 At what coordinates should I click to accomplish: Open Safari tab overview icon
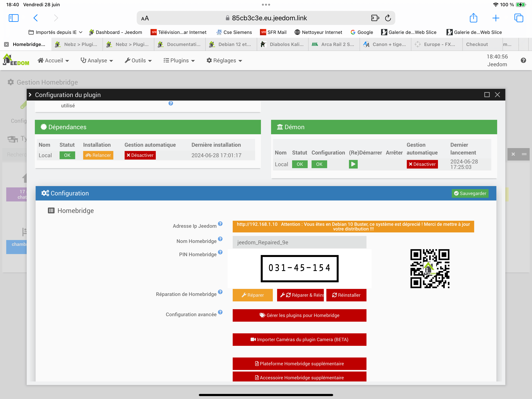tap(519, 18)
